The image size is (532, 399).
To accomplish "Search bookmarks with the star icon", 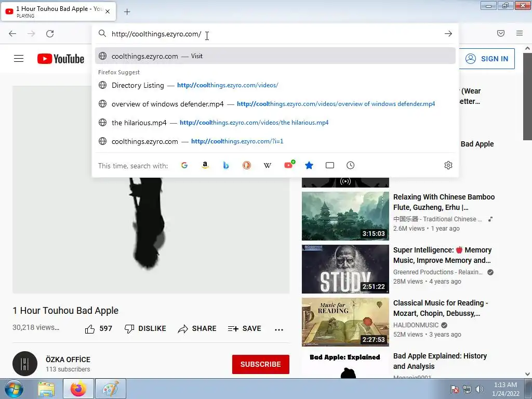I will pos(309,165).
